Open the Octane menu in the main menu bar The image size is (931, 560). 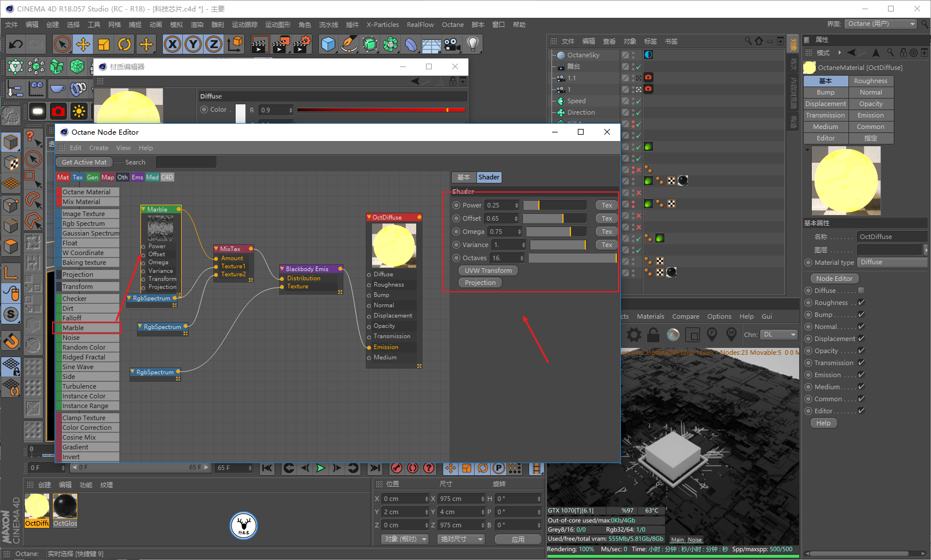[x=453, y=25]
